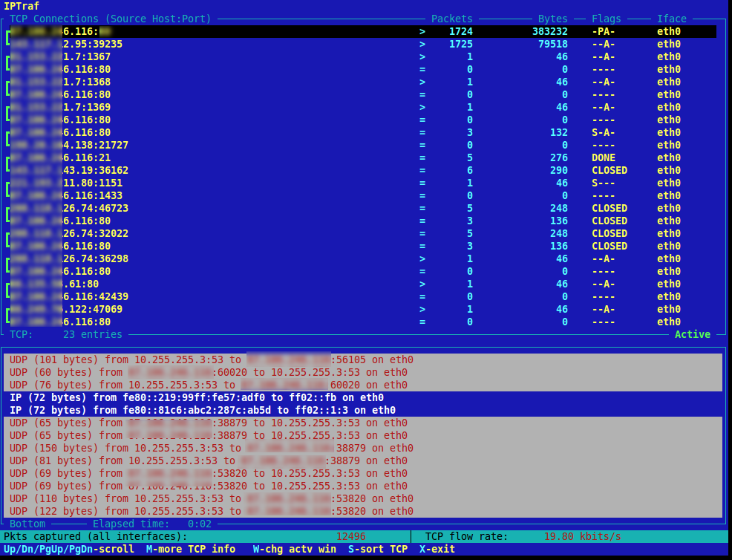The width and height of the screenshot is (732, 560).
Task: Select the UDP (110 bytes) log line
Action: [x=363, y=498]
